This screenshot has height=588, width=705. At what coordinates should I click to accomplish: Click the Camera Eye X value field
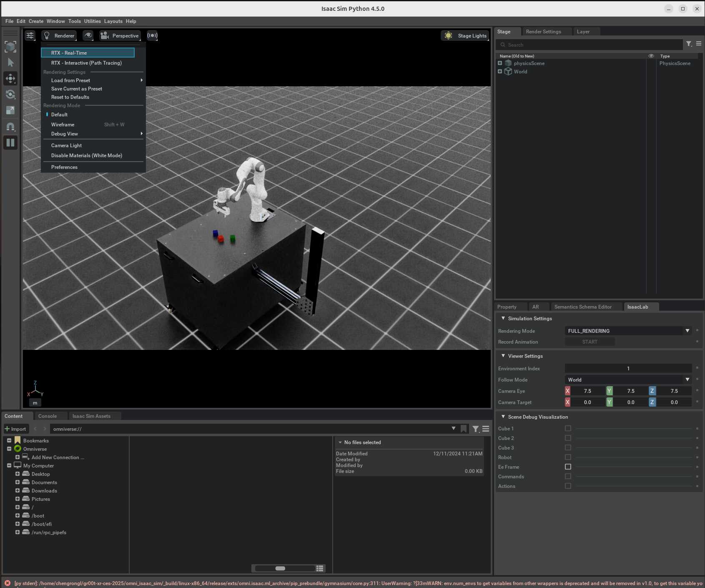click(587, 391)
